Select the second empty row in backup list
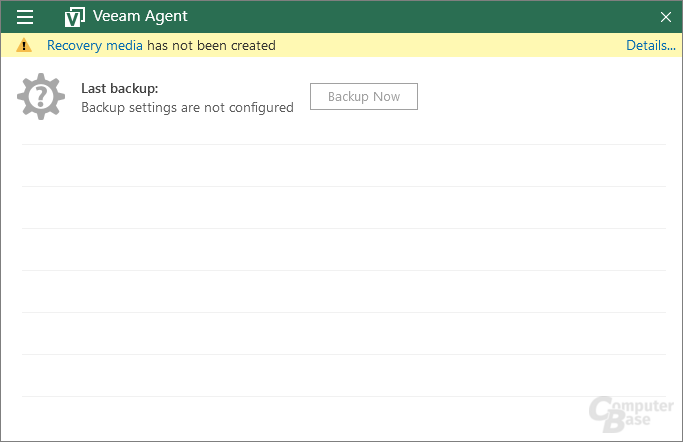 343,207
